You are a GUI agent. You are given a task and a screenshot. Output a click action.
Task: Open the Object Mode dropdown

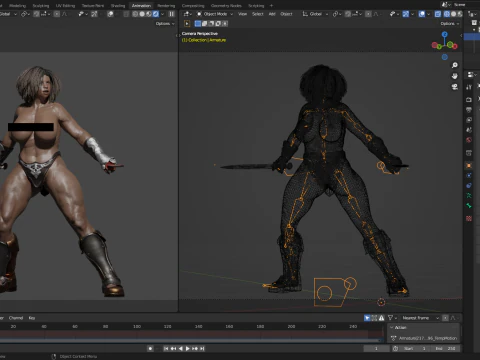215,14
